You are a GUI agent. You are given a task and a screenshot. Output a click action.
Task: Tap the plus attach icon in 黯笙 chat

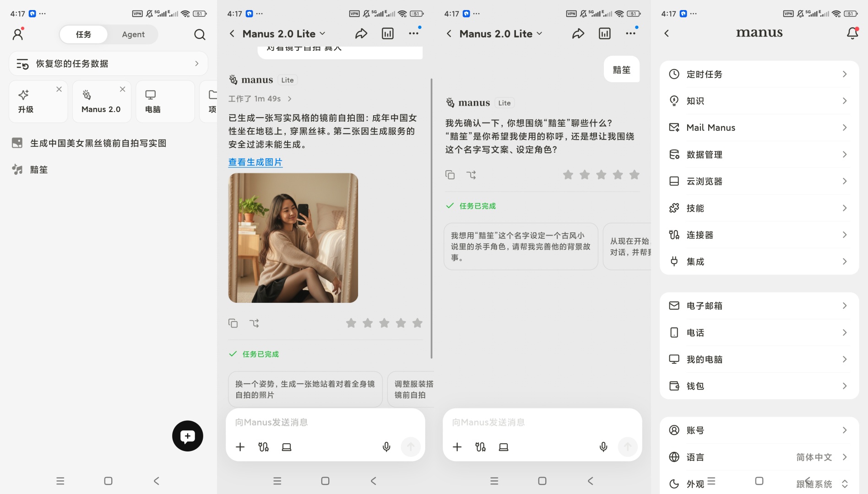(x=457, y=447)
